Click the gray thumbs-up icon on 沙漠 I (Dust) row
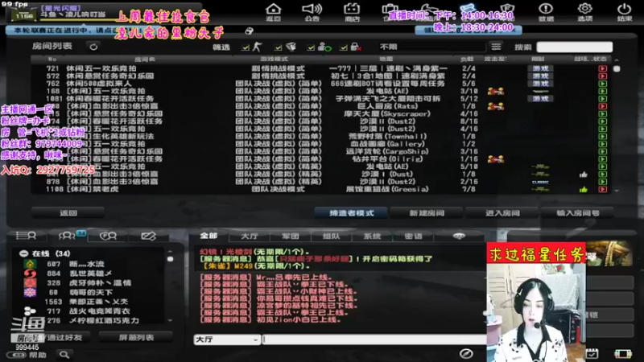This screenshot has width=644, height=362. click(x=583, y=175)
